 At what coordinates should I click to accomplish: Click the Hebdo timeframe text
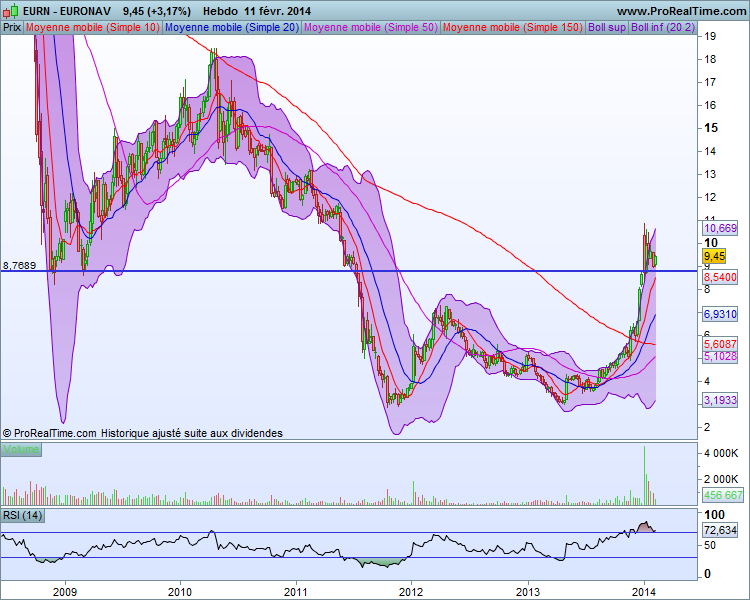221,11
